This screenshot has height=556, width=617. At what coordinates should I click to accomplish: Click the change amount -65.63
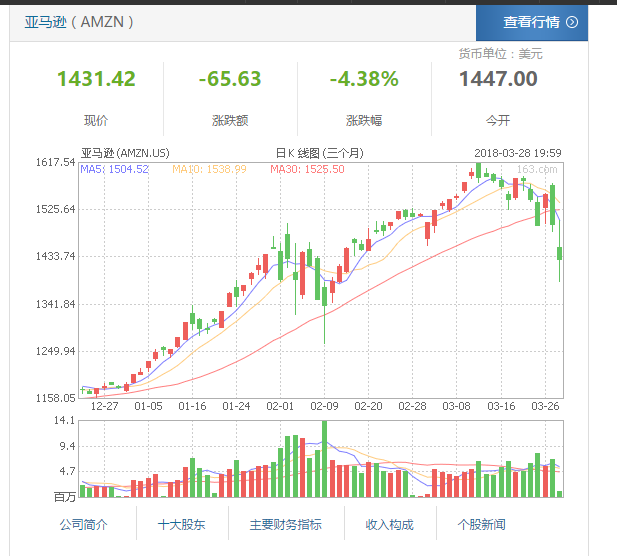pos(230,79)
